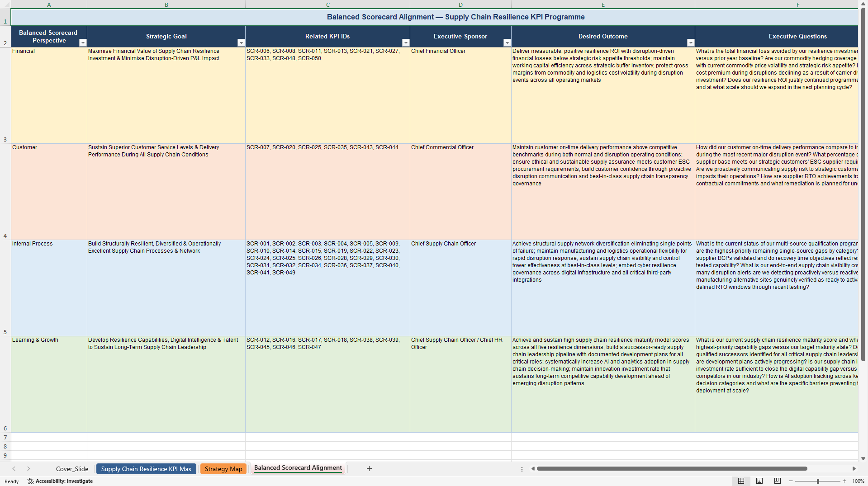Image resolution: width=868 pixels, height=486 pixels.
Task: Select column B header
Action: [166, 5]
